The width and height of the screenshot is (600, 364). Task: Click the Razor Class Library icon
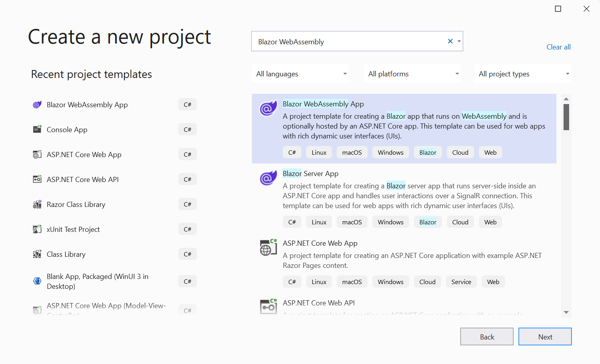pyautogui.click(x=37, y=204)
